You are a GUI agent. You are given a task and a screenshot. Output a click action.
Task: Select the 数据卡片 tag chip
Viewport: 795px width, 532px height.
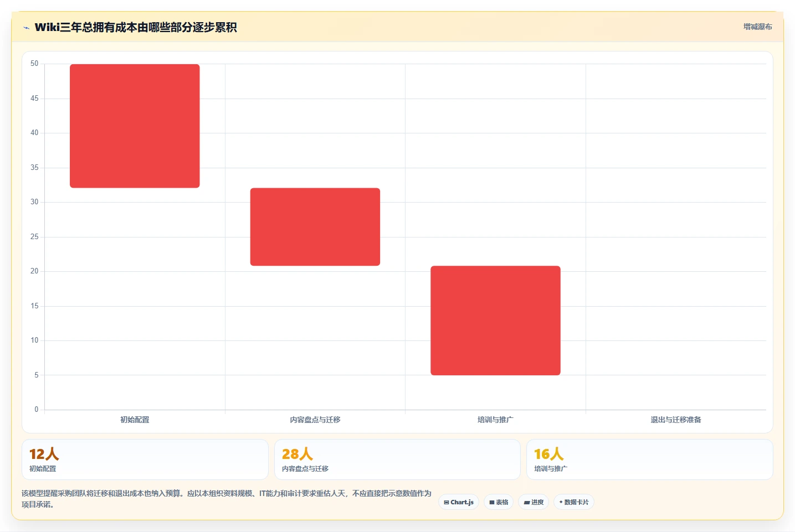(x=574, y=502)
